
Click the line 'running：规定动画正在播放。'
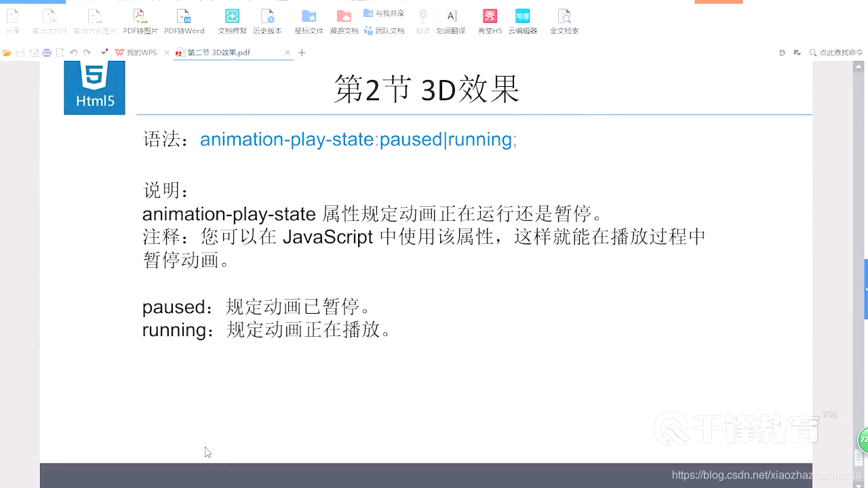pos(267,330)
